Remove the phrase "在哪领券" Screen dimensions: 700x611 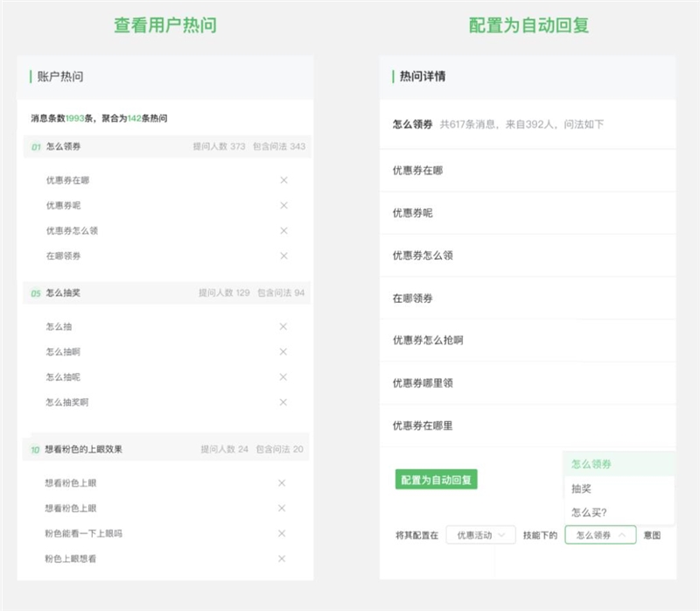(x=282, y=256)
